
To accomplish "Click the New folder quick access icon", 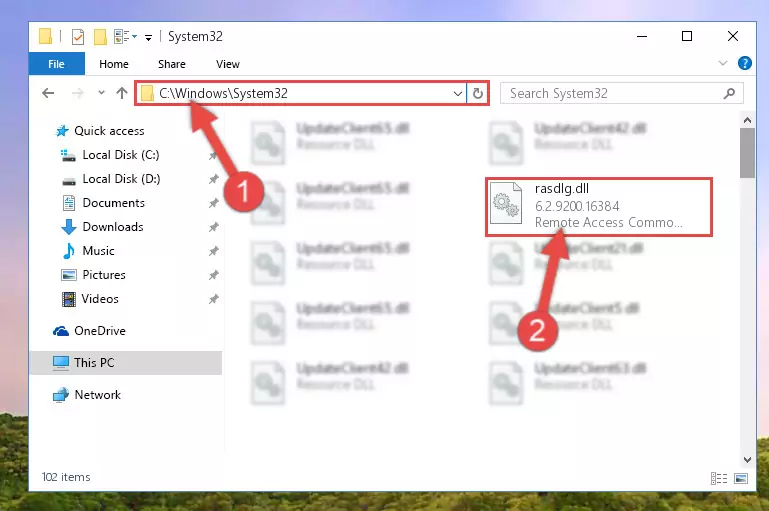I will [100, 36].
